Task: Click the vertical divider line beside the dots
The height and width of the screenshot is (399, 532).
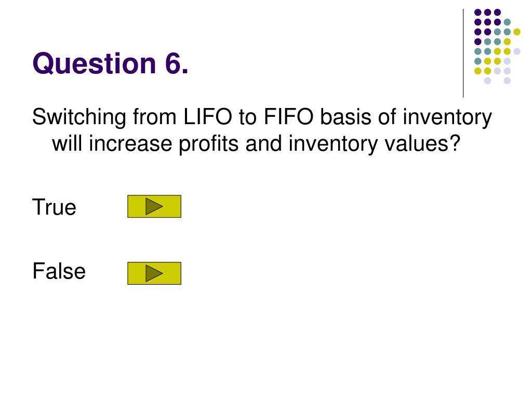Action: coord(463,54)
